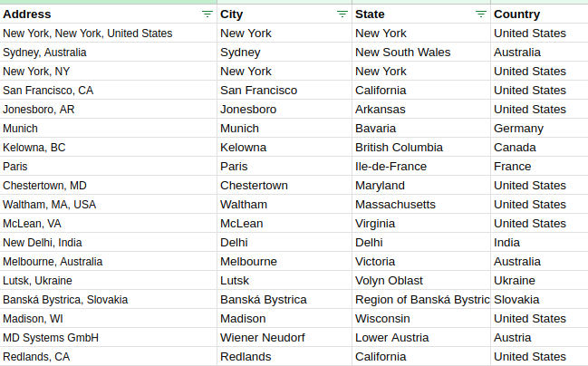The image size is (588, 366).
Task: Click the Germany country cell
Action: pos(518,129)
